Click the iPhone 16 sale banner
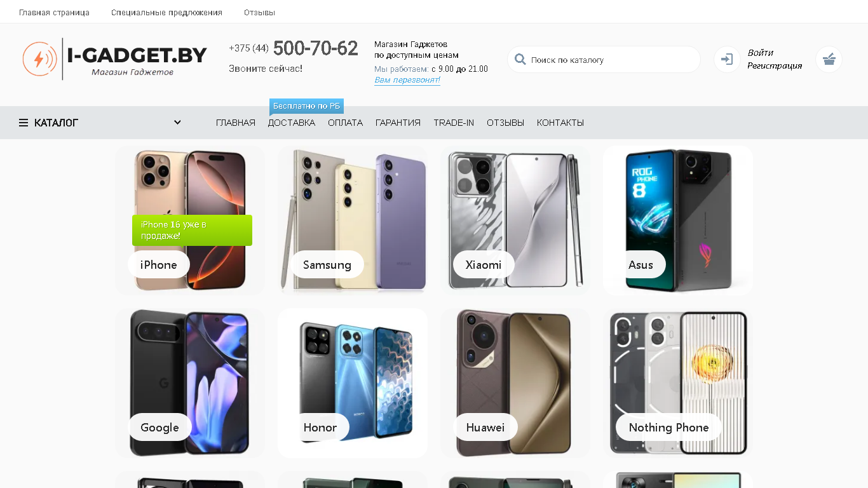This screenshot has width=868, height=488. click(x=192, y=230)
